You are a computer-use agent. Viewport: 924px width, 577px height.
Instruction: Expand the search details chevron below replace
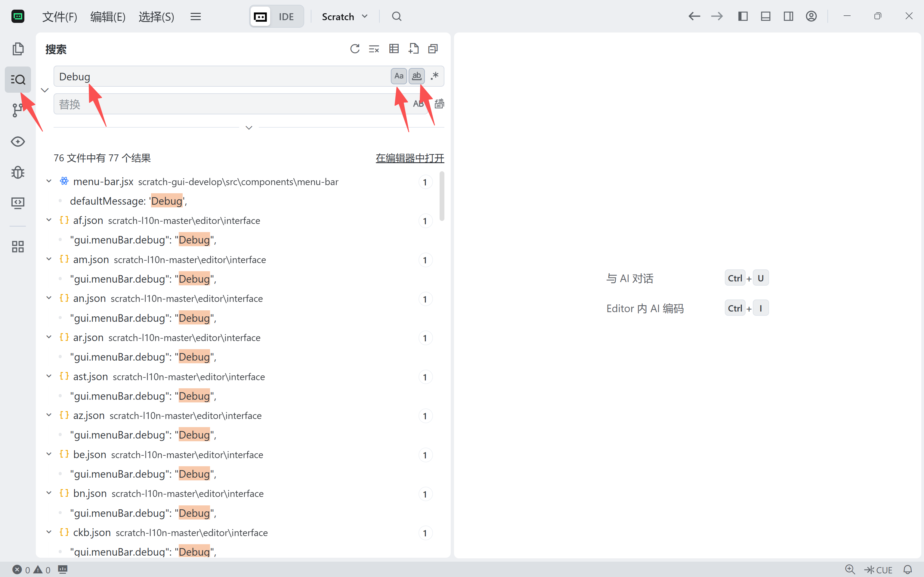(x=249, y=128)
